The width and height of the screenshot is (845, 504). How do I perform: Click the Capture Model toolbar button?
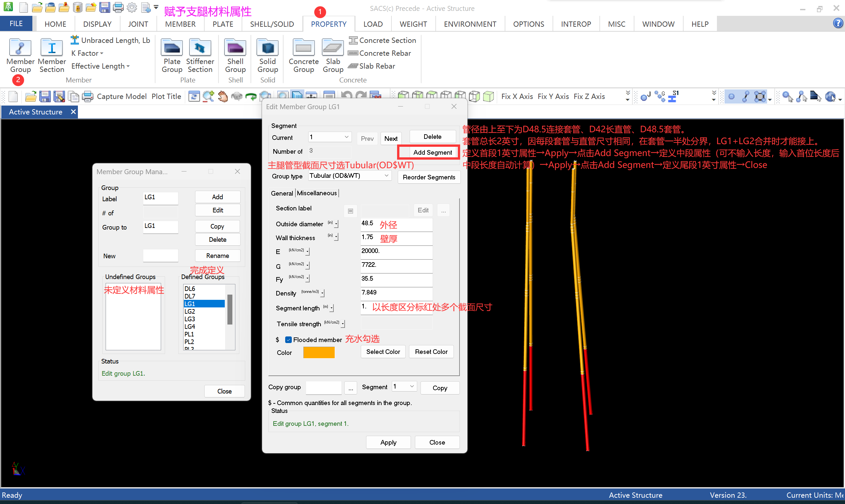[x=122, y=96]
